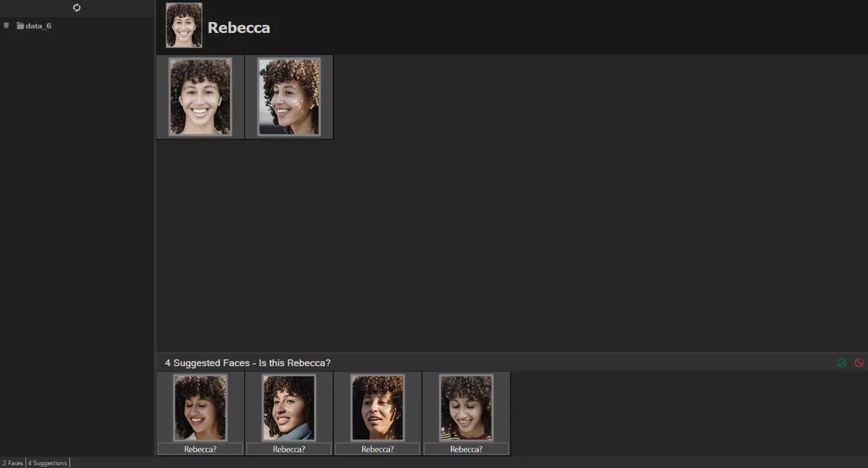Click the folder icon beside data_6
The height and width of the screenshot is (468, 868).
[x=19, y=25]
